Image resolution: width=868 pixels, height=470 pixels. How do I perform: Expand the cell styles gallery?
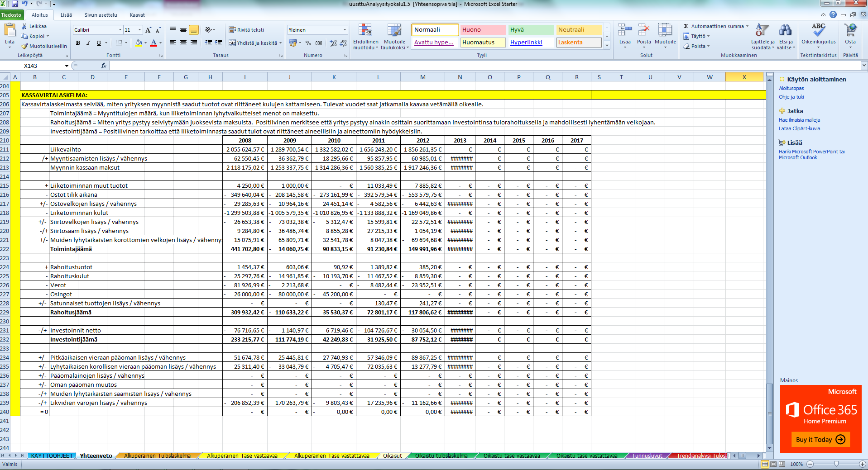[607, 45]
